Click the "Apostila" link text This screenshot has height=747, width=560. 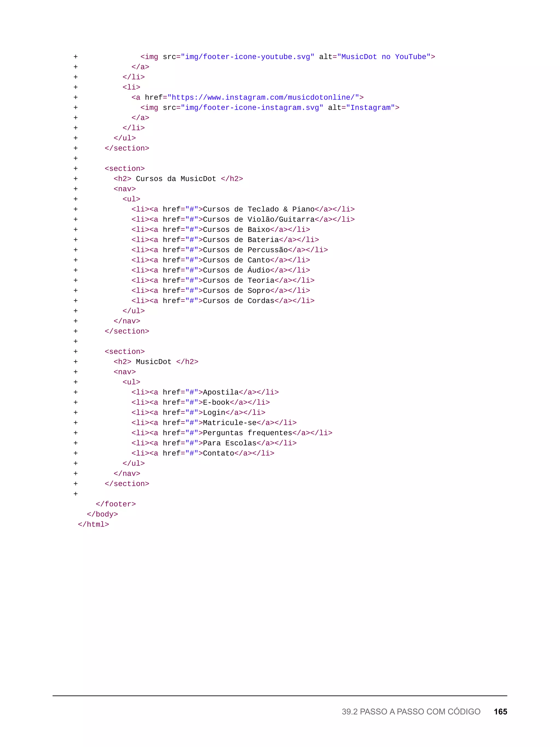point(220,392)
